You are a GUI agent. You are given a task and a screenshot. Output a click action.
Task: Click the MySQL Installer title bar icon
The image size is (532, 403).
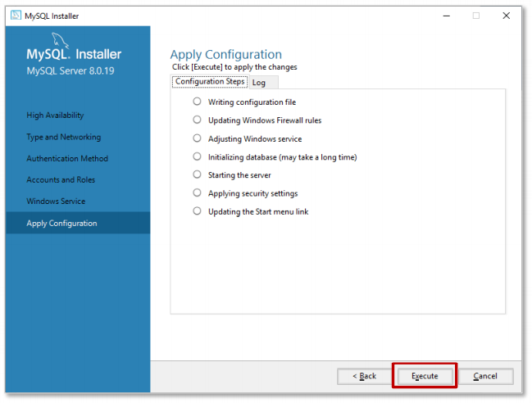[x=16, y=16]
